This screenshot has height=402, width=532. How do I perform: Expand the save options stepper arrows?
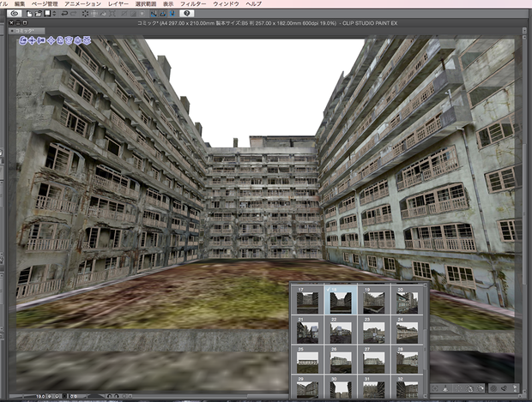coord(54,14)
